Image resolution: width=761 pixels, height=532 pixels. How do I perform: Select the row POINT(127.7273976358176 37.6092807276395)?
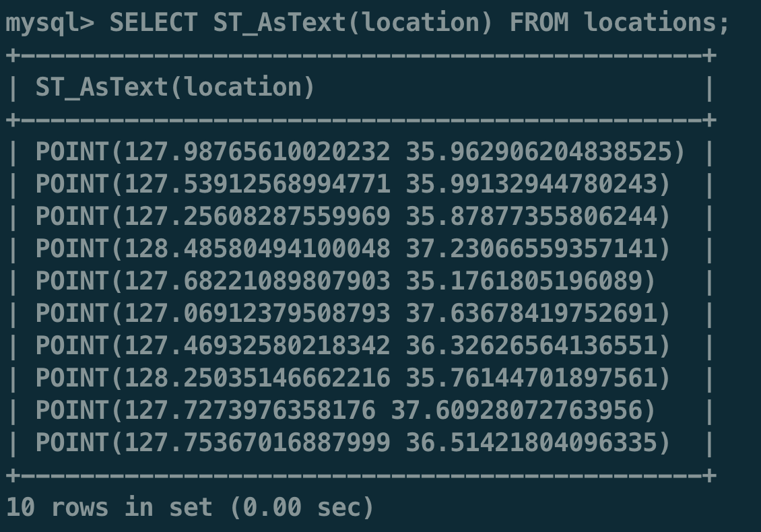[x=345, y=410]
